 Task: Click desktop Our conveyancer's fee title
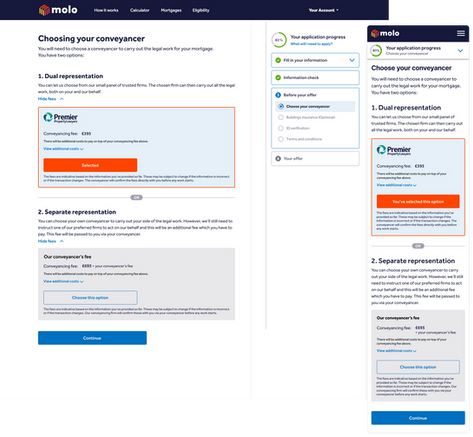(x=67, y=257)
